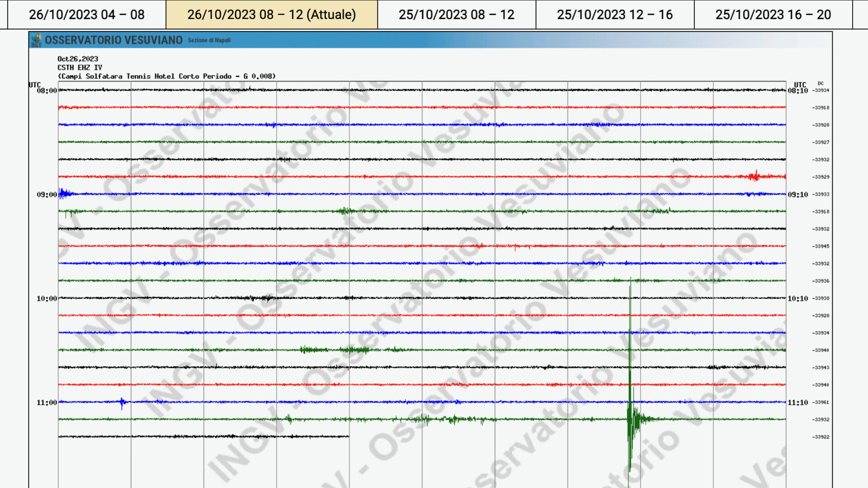This screenshot has width=868, height=488.
Task: Click the 09:00 time label on left
Action: coord(47,195)
